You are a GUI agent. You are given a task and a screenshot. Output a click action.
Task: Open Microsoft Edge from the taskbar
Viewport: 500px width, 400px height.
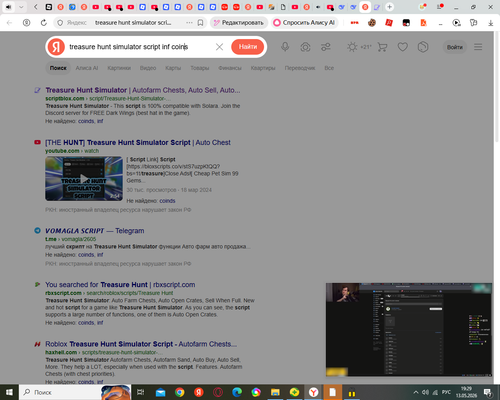237,392
